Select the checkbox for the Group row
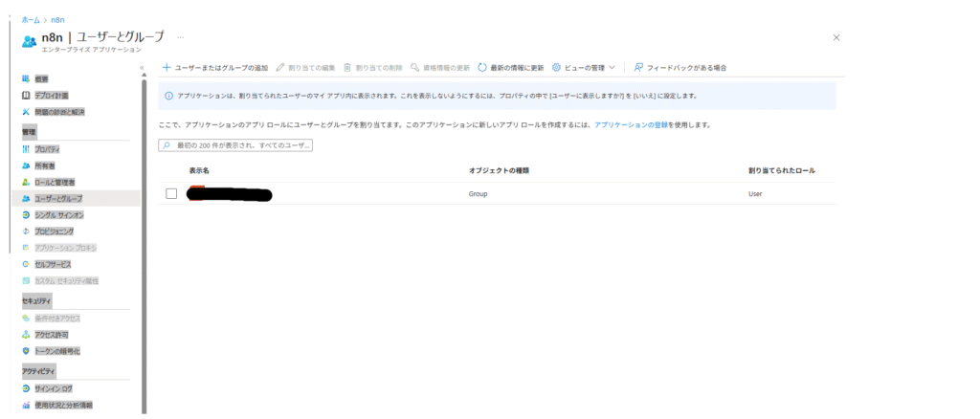980x419 pixels. (x=171, y=193)
